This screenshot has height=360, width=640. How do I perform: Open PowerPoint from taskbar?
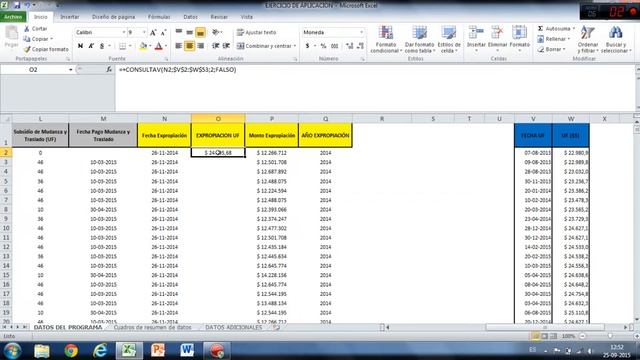pos(158,351)
